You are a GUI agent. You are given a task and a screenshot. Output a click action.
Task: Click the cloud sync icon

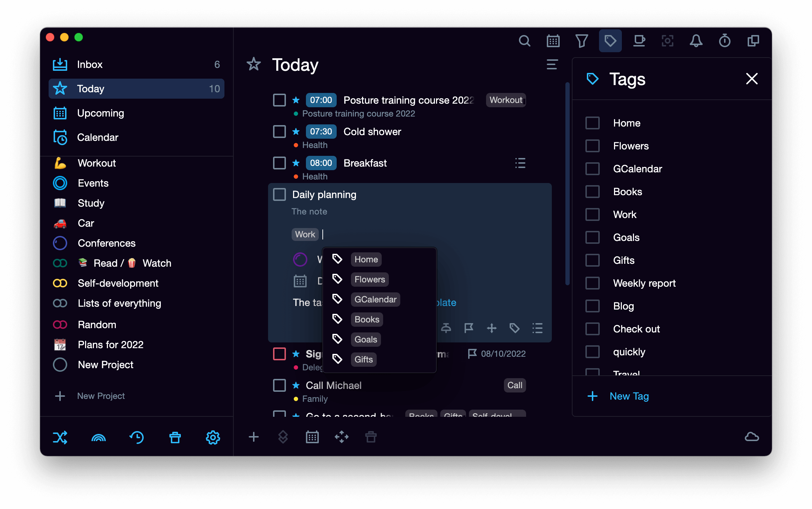pyautogui.click(x=752, y=437)
